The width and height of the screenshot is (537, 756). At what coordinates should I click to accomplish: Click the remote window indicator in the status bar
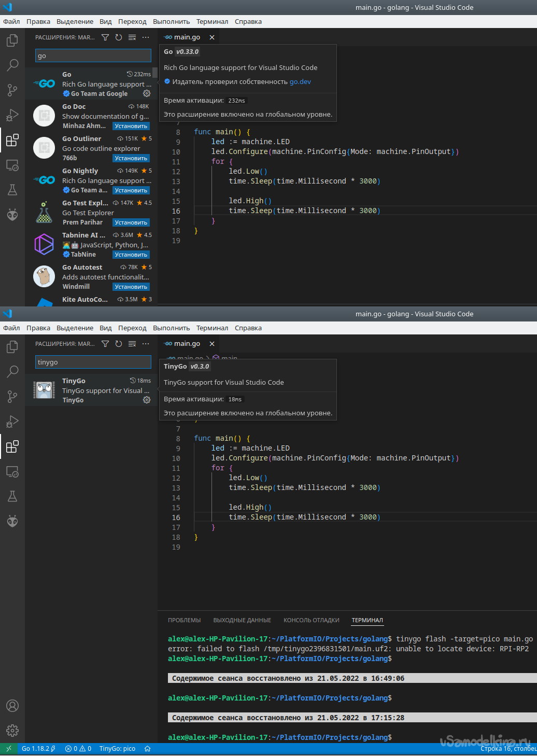[8, 749]
